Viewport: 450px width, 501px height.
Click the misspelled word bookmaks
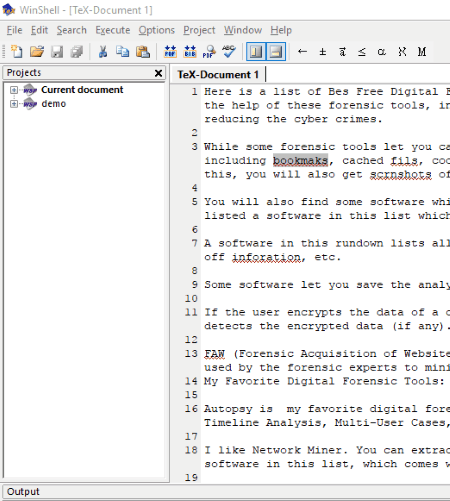click(x=301, y=161)
